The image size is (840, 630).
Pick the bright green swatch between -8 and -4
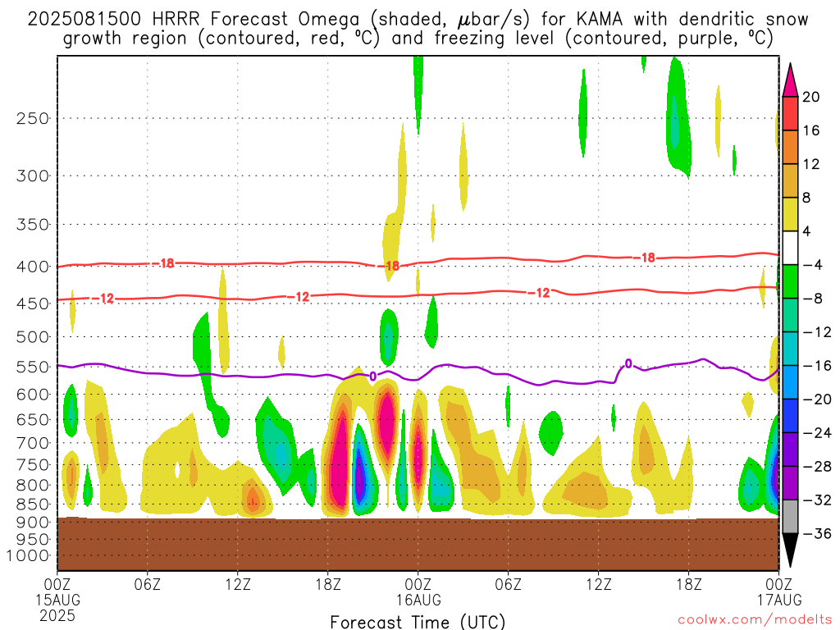pos(790,281)
